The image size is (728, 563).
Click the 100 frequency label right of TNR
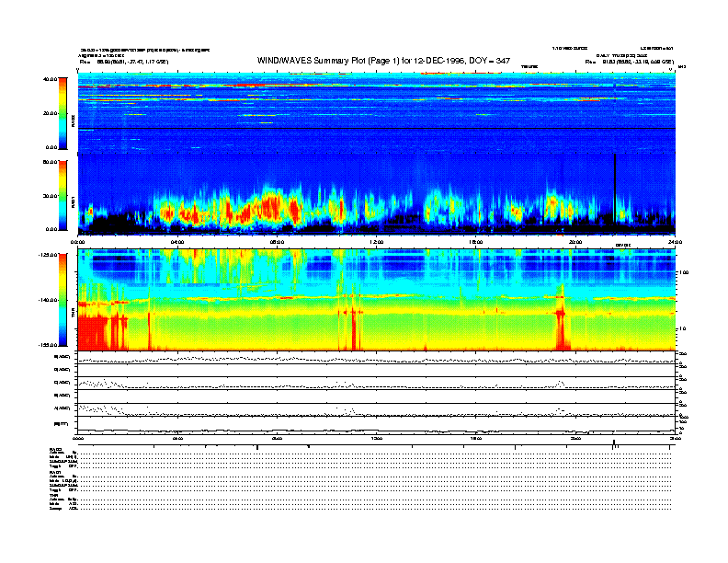684,272
